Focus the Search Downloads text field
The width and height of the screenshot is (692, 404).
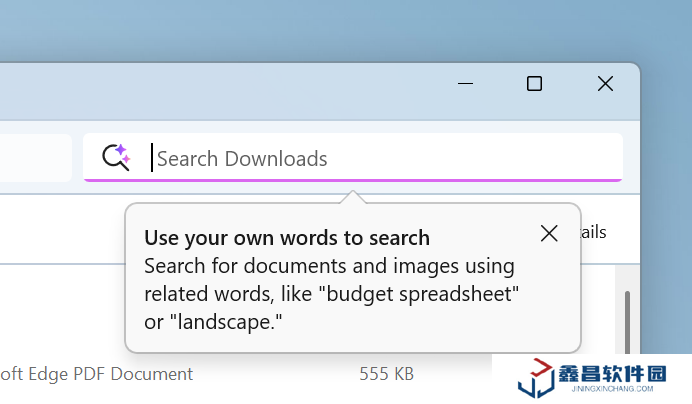click(x=380, y=158)
